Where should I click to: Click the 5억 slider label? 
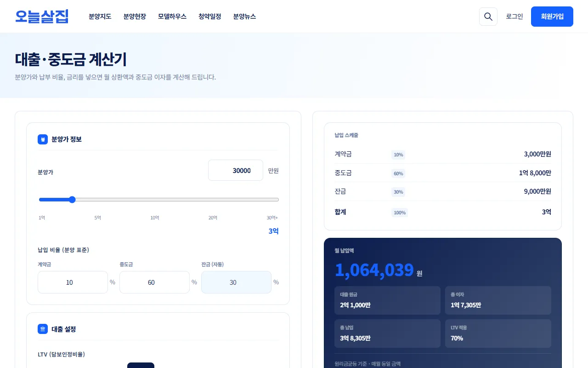point(98,218)
